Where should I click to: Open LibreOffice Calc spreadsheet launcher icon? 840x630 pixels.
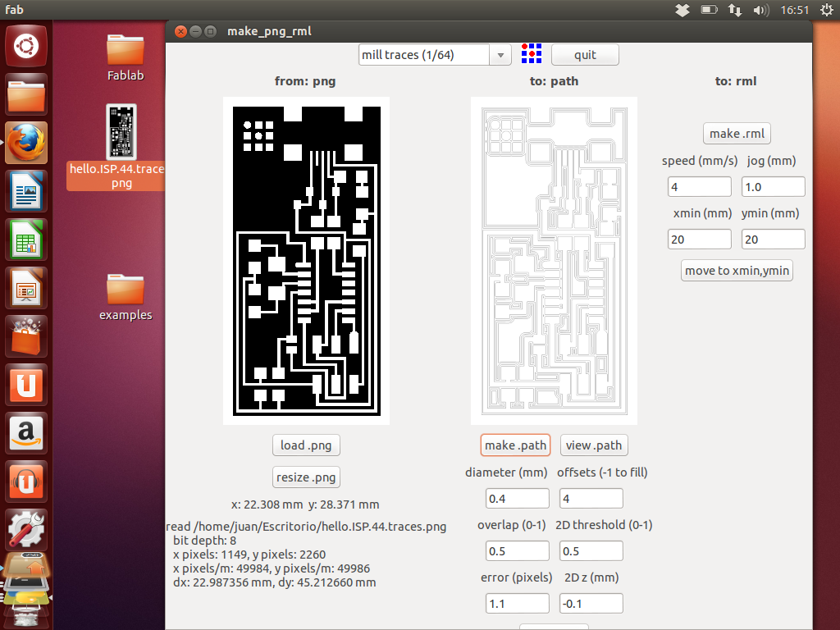coord(26,240)
